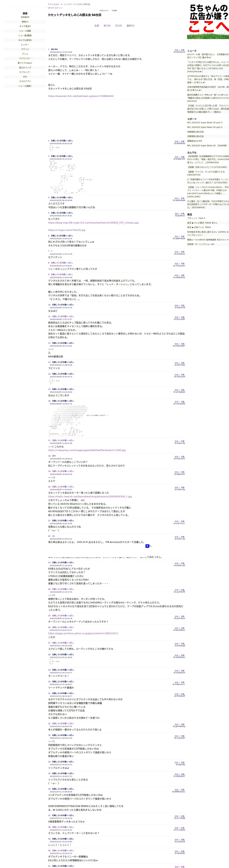
Task: Click 垢版 for post ID:Pu5/Q1mt
Action: pos(176,50)
